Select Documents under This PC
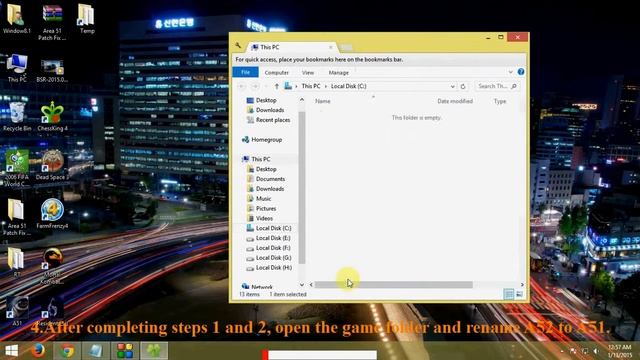640x360 pixels. coord(266,179)
